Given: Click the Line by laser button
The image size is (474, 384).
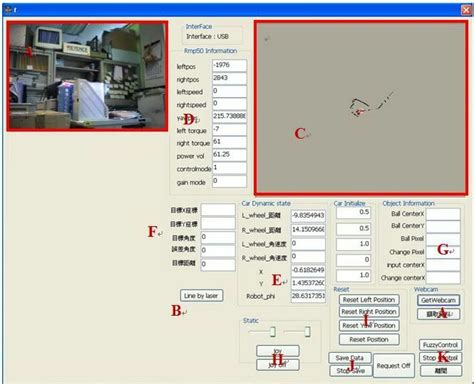Looking at the screenshot, I should (x=201, y=296).
